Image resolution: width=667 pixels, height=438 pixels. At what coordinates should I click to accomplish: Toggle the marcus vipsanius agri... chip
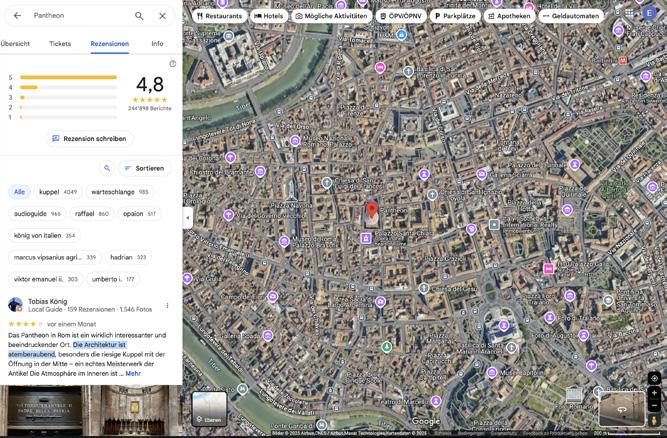pos(54,257)
